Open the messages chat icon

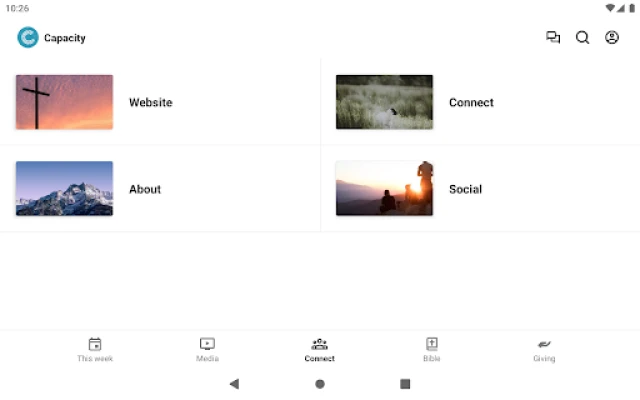[x=553, y=38]
